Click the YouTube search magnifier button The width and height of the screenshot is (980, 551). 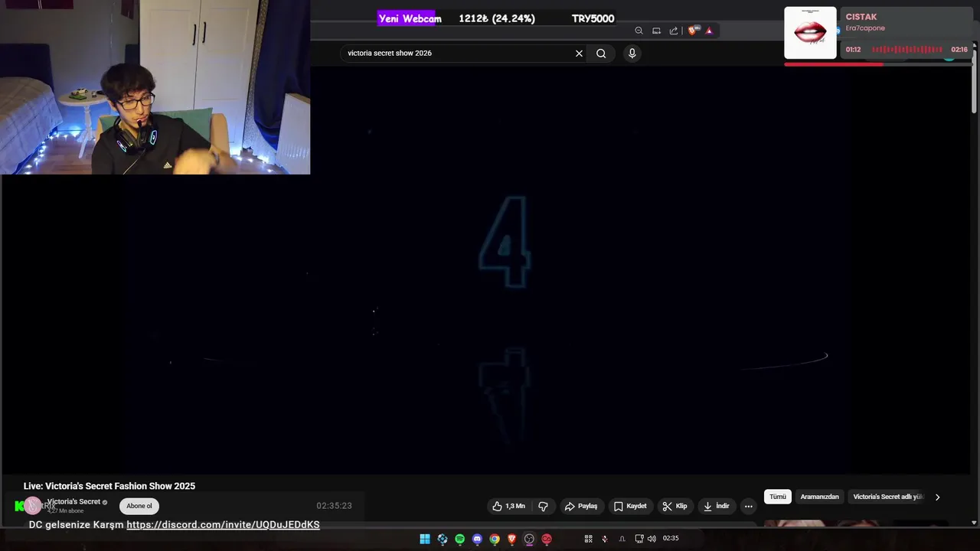click(x=601, y=54)
